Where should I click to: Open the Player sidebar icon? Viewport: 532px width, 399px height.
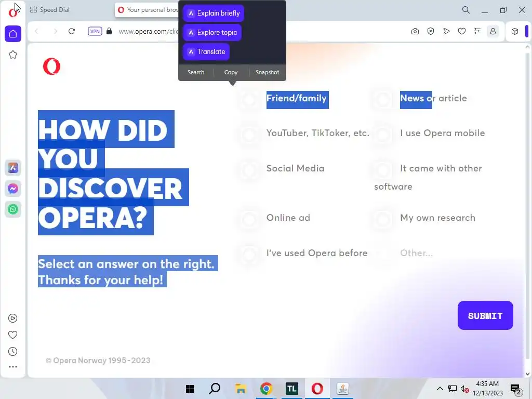tap(13, 318)
